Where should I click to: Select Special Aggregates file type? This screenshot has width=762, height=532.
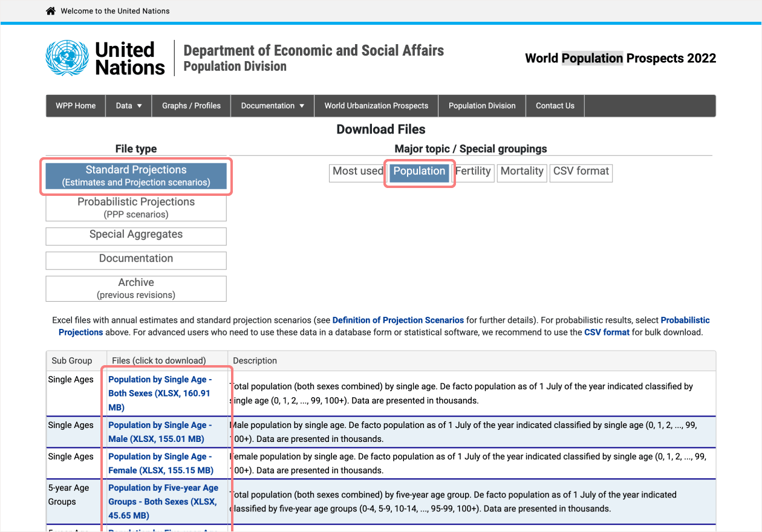pyautogui.click(x=136, y=236)
